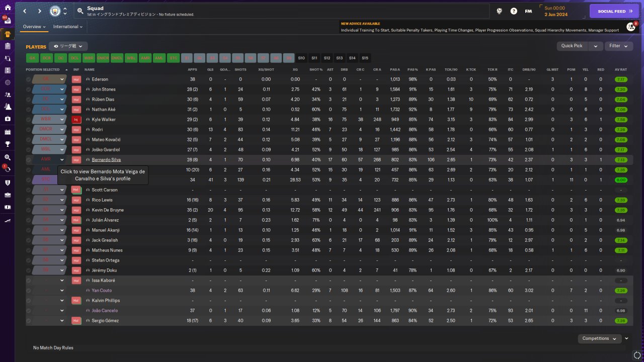This screenshot has width=644, height=362.
Task: Click info icon next to Ederson's name
Action: coord(88,79)
